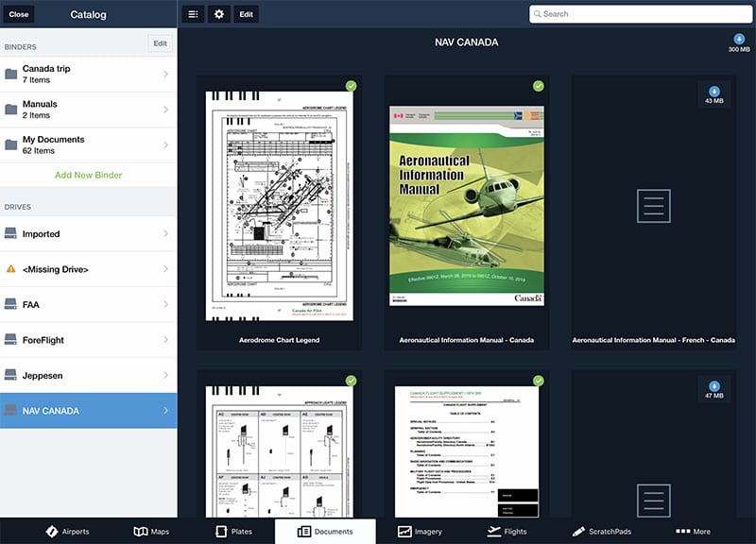Switch to the Imagery tab
Screen dimensions: 756x544
coord(420,532)
